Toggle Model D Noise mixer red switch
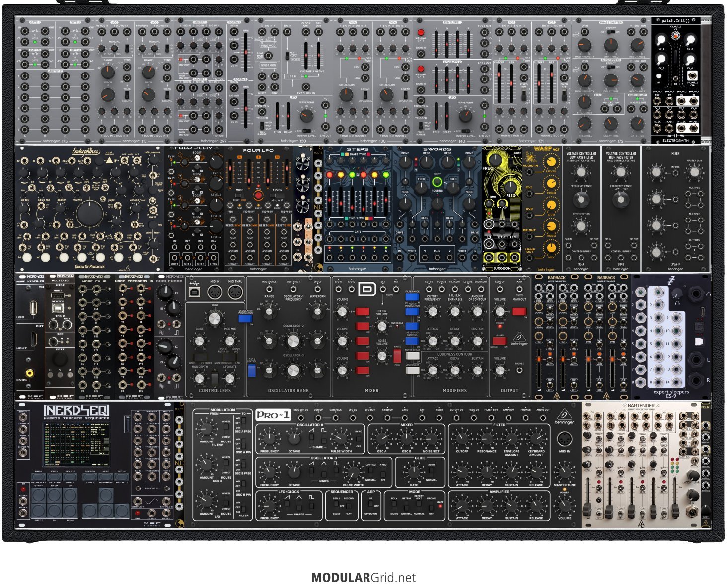Viewport: 728px width, 588px height. [362, 356]
